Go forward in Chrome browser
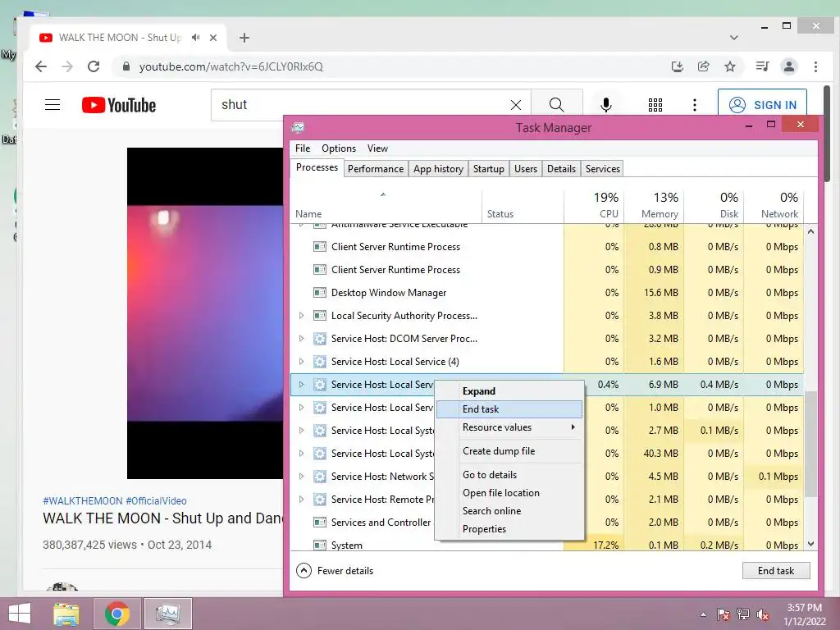This screenshot has width=840, height=630. 67,66
